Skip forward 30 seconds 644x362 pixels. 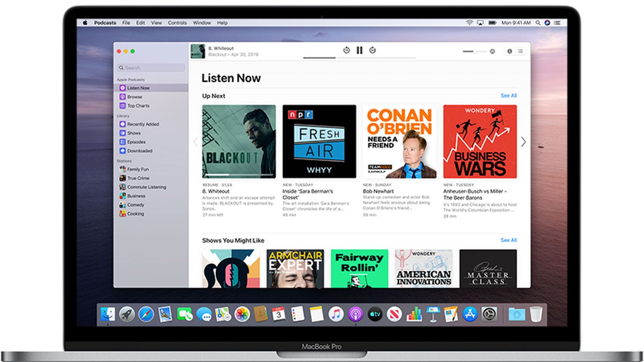point(373,50)
